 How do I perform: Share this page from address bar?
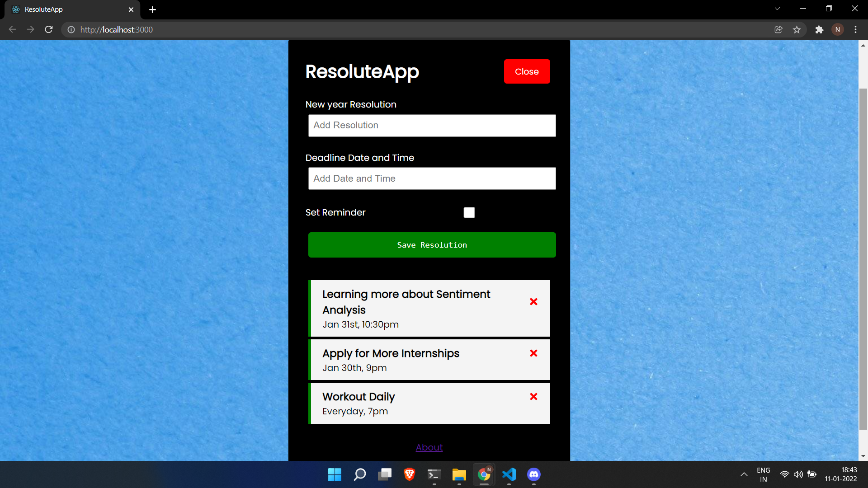pyautogui.click(x=778, y=30)
